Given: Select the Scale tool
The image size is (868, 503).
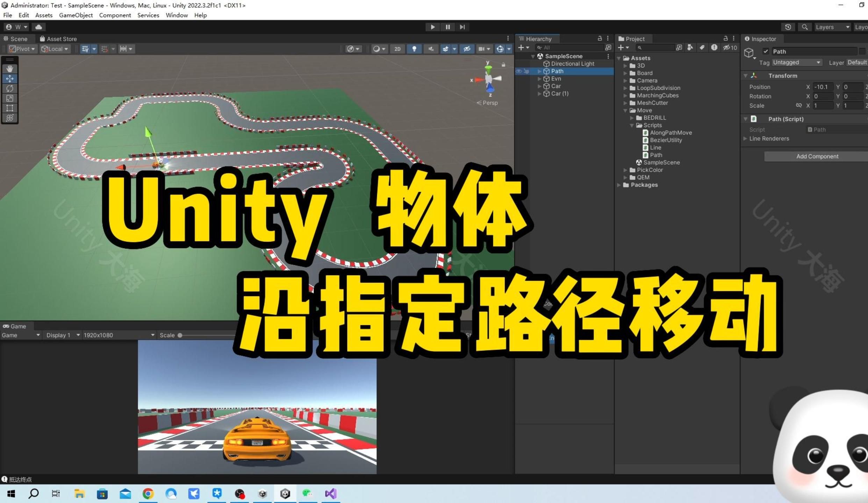Looking at the screenshot, I should pyautogui.click(x=9, y=98).
